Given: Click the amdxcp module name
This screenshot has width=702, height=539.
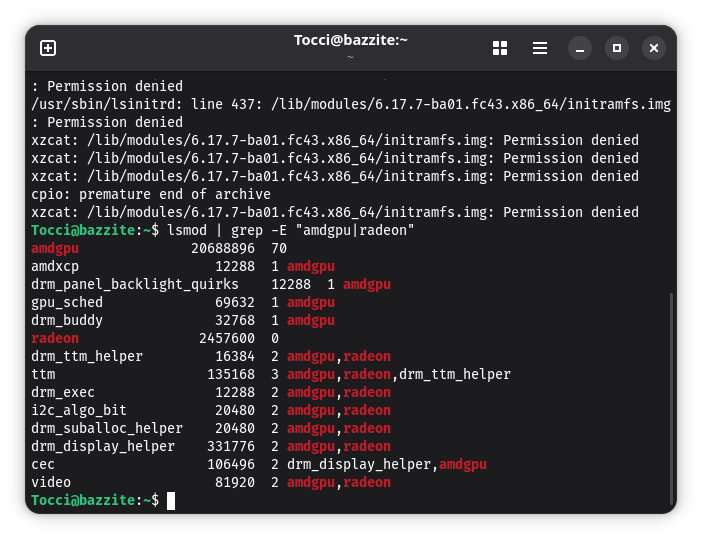Looking at the screenshot, I should click(x=55, y=266).
